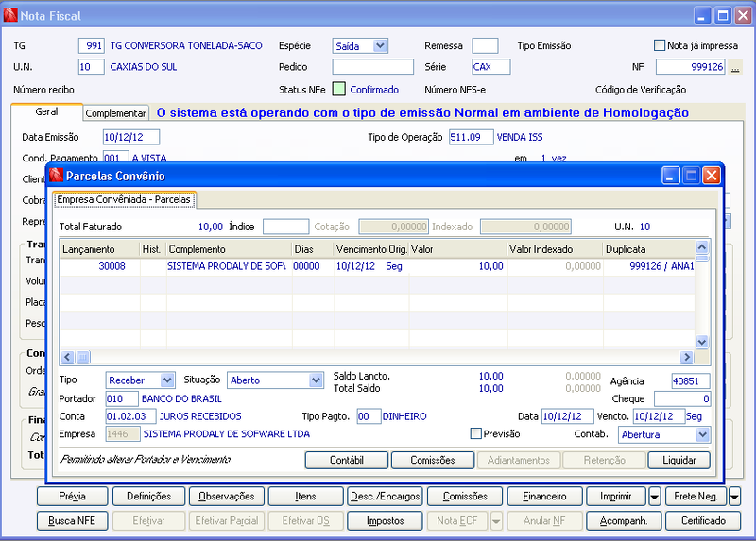The height and width of the screenshot is (541, 756).
Task: Click the Contábil button
Action: [x=346, y=460]
